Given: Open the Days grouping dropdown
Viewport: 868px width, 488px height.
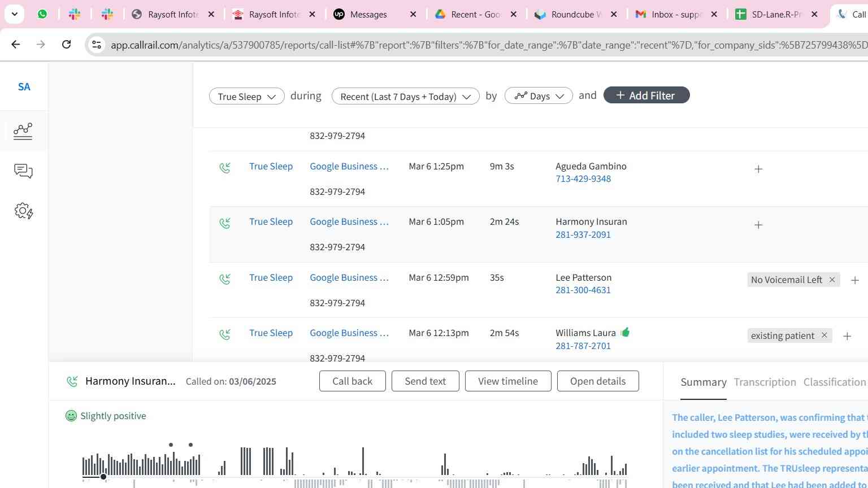Looking at the screenshot, I should coord(539,96).
